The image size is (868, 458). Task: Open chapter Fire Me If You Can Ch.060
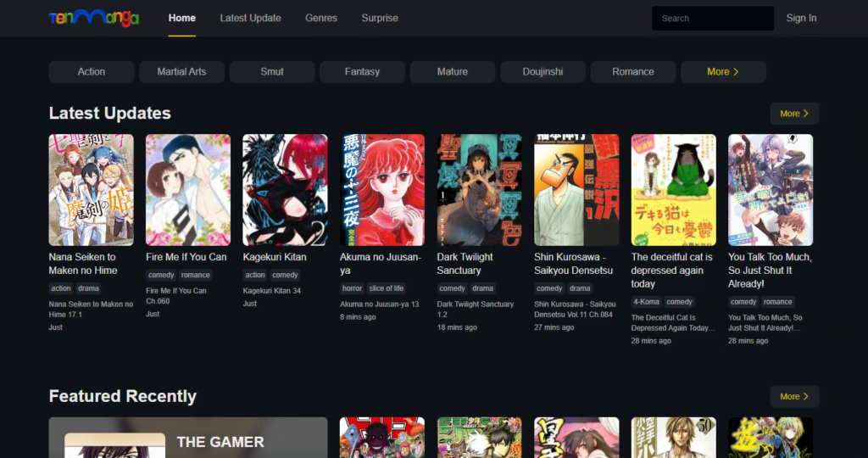tap(176, 296)
